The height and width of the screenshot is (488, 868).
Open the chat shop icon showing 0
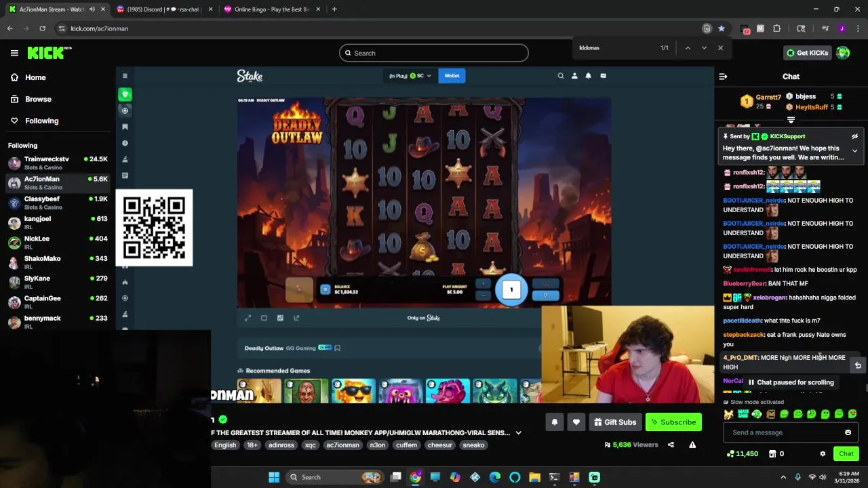tap(776, 453)
